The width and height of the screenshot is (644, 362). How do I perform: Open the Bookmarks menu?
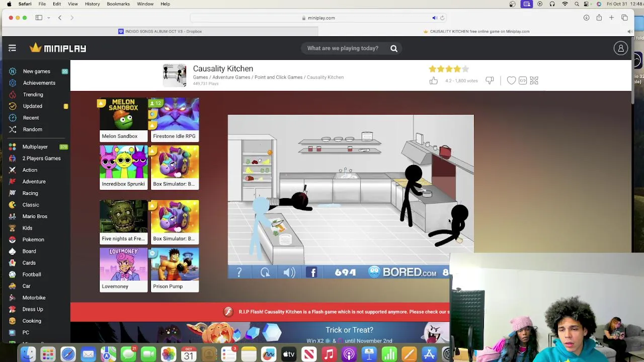click(118, 4)
